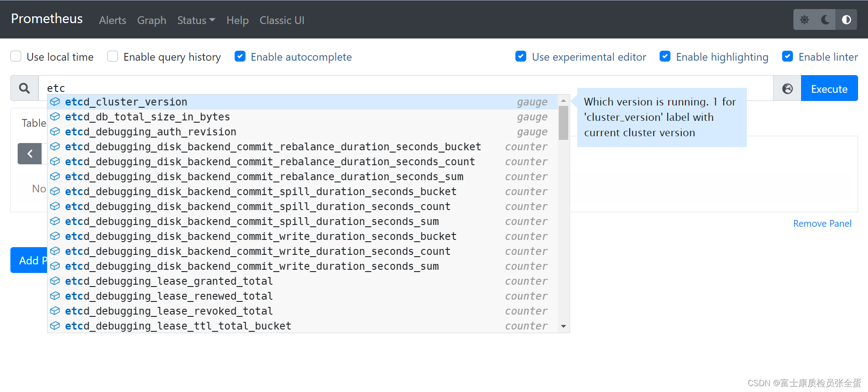The height and width of the screenshot is (392, 868).
Task: Open the Alerts page
Action: pyautogui.click(x=113, y=20)
